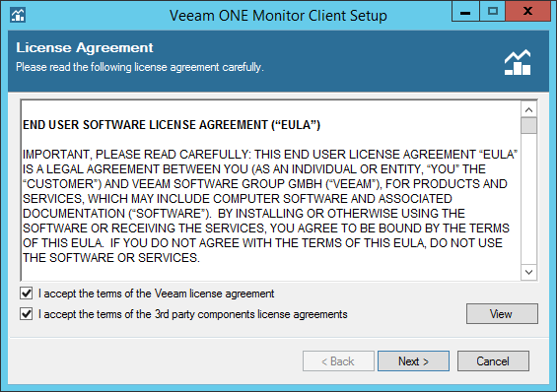
Task: Click the '3rd party components license agreements' label text
Action: [250, 314]
